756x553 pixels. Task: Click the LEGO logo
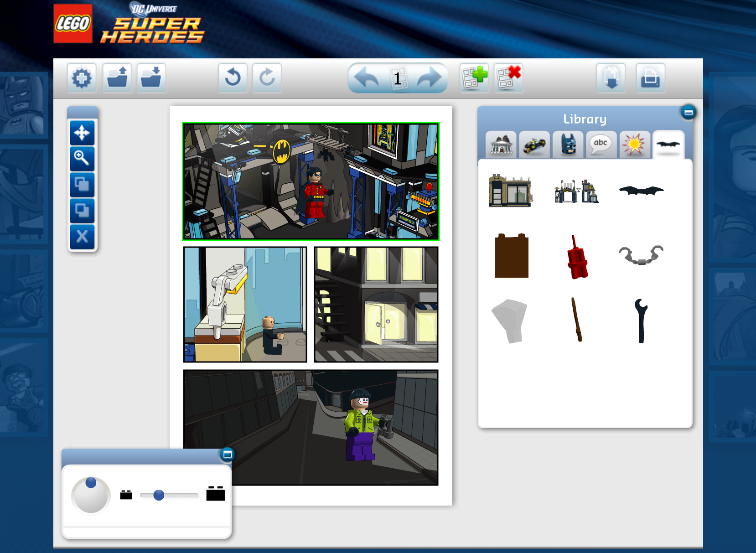[73, 24]
